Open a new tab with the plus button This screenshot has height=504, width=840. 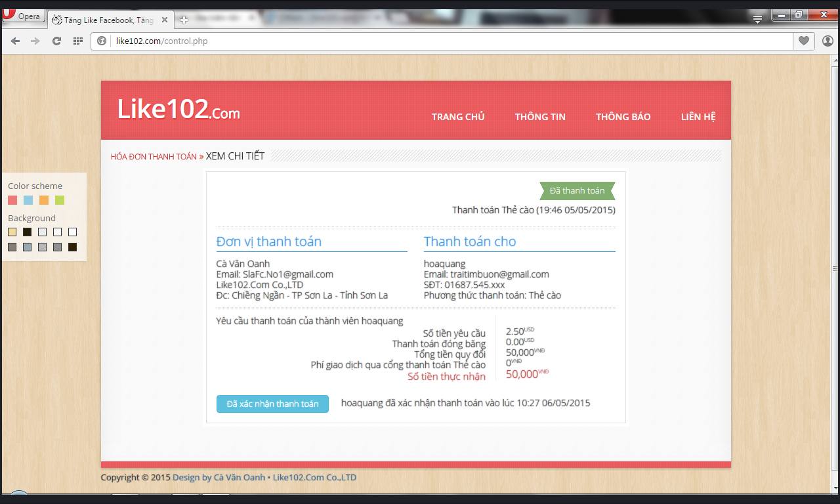pos(184,20)
